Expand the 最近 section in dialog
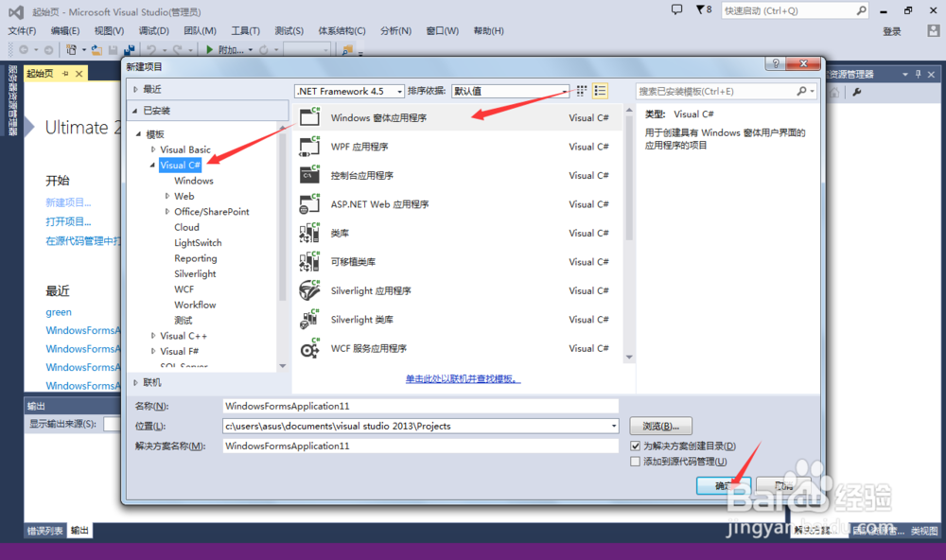Viewport: 946px width, 560px height. (x=135, y=89)
